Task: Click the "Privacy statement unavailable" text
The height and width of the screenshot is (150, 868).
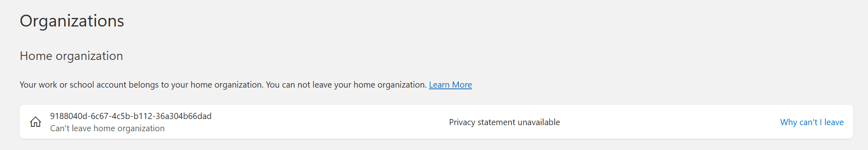Action: pyautogui.click(x=504, y=122)
